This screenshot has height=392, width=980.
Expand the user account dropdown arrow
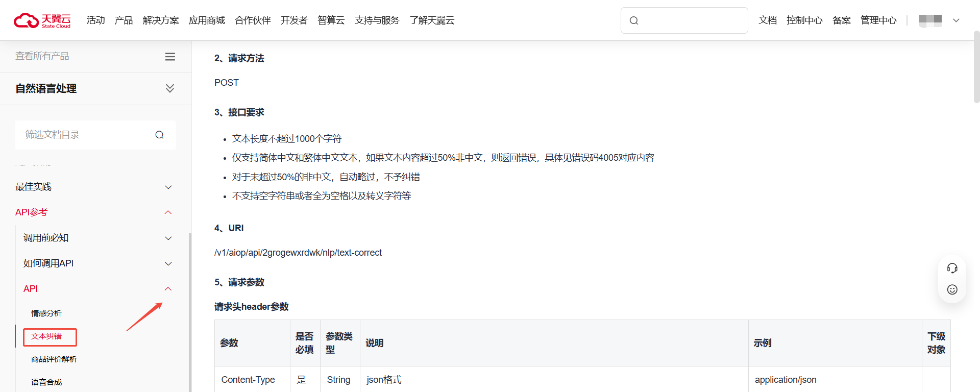pyautogui.click(x=956, y=20)
